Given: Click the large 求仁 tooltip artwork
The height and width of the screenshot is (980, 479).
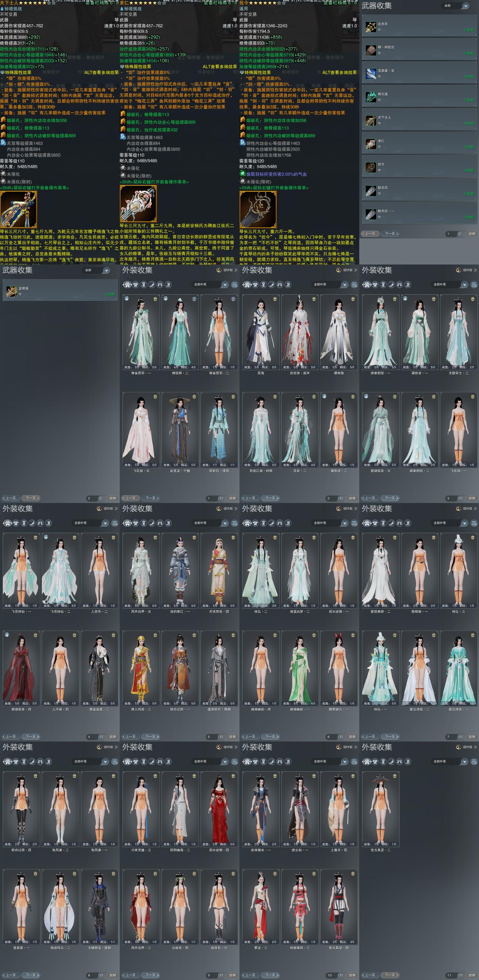Looking at the screenshot, I should [x=139, y=204].
